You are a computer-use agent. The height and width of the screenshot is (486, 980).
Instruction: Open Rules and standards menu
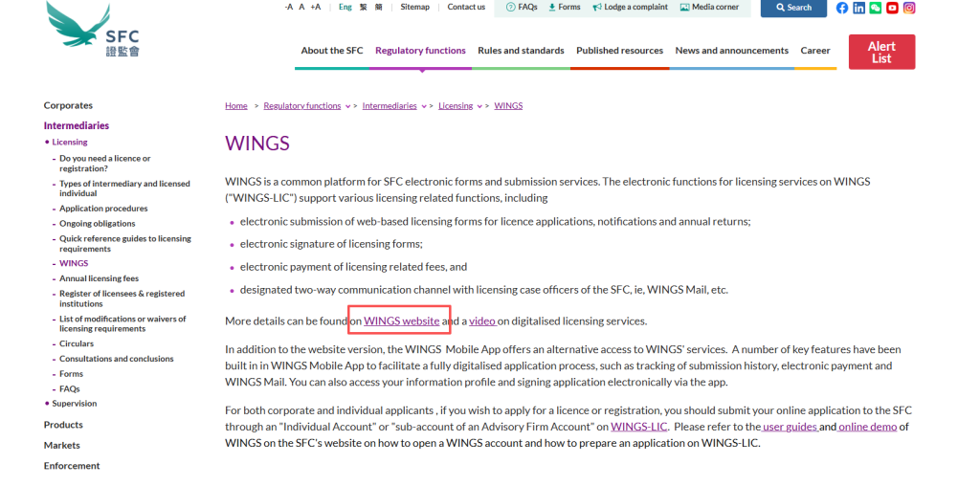coord(521,51)
